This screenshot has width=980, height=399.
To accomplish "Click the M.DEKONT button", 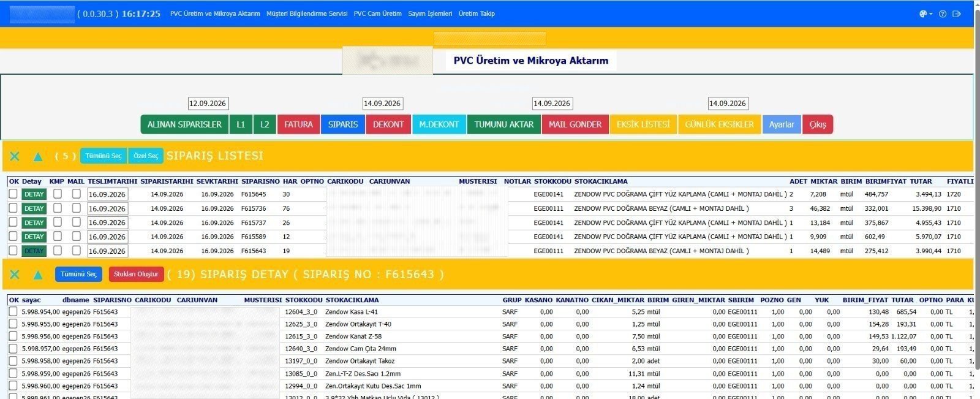I will tap(439, 124).
